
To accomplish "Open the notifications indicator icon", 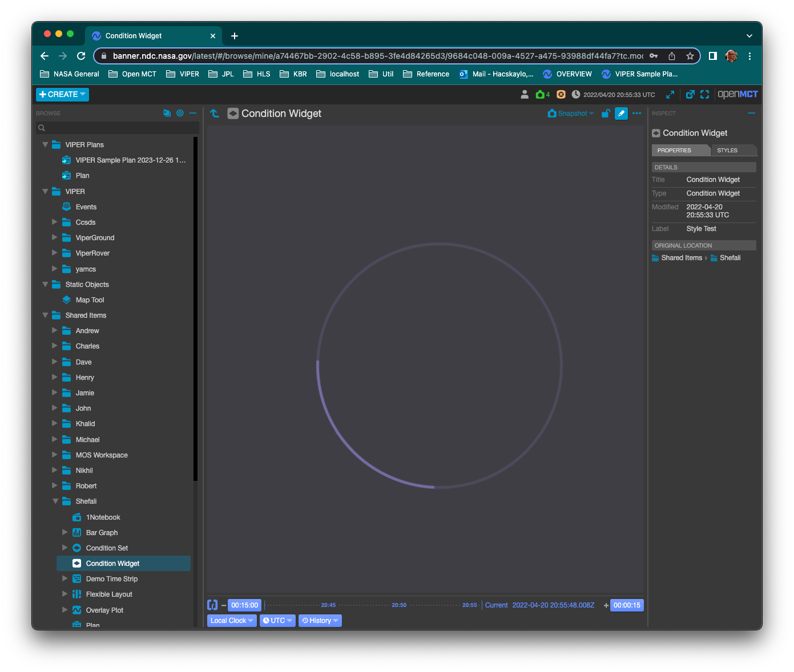I will (561, 94).
